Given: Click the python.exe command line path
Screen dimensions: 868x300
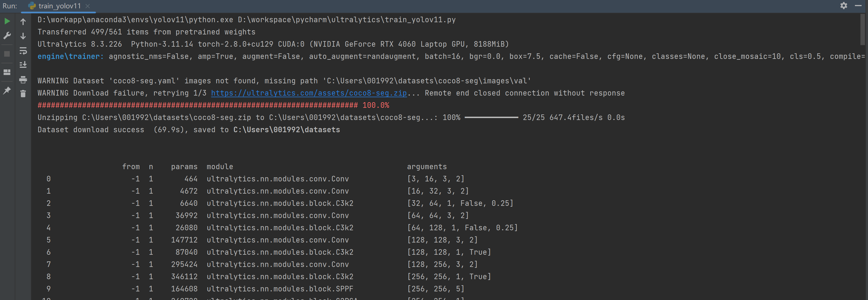Looking at the screenshot, I should point(135,20).
